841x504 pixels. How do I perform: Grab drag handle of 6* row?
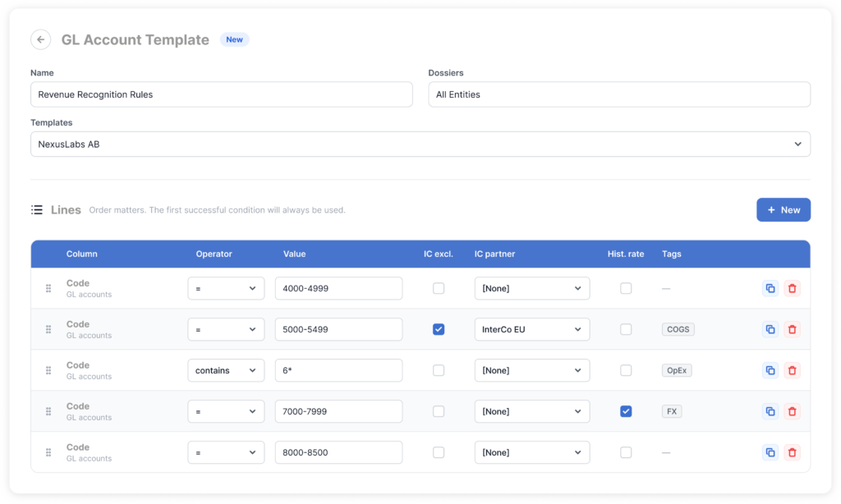click(x=48, y=370)
